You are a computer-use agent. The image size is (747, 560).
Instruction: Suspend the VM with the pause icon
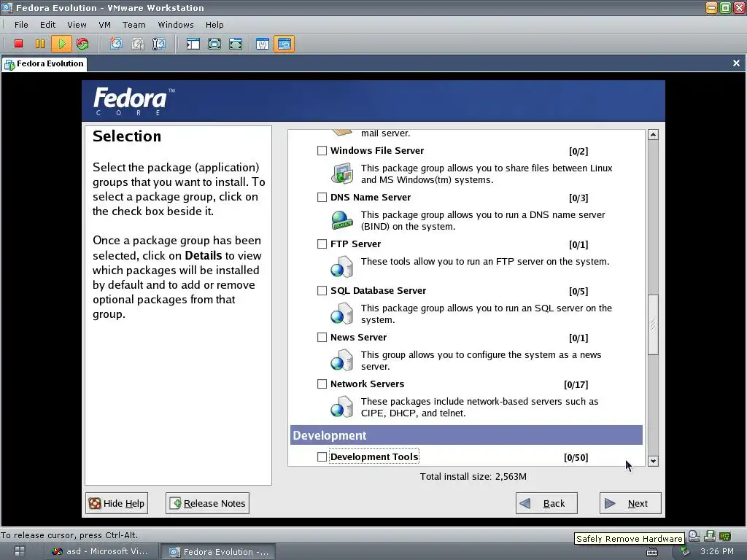(40, 44)
